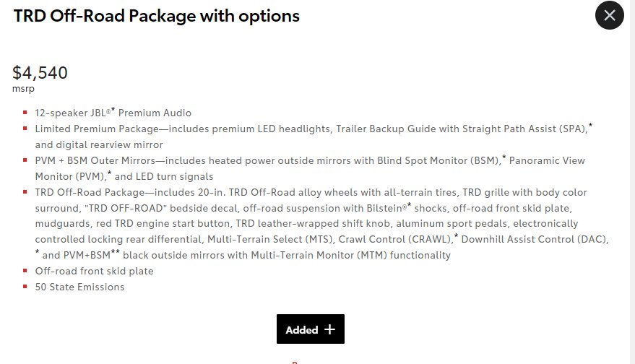Click the msrp label under the price
635x364 pixels.
(24, 89)
